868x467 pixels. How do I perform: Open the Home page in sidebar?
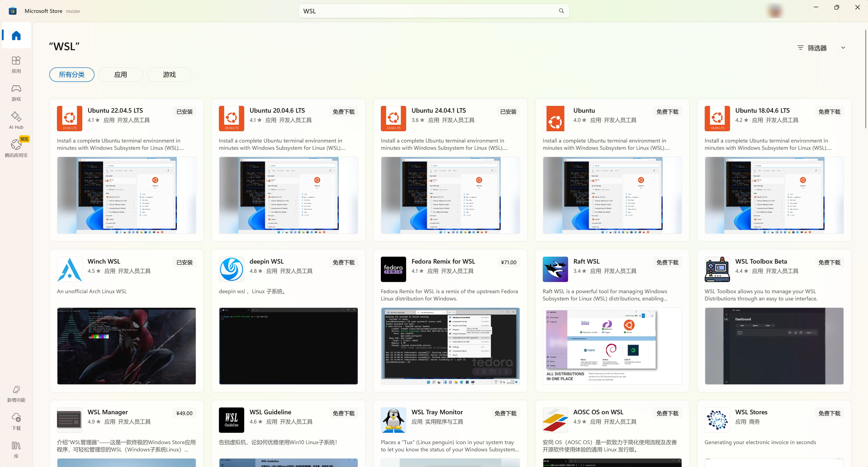(x=16, y=35)
